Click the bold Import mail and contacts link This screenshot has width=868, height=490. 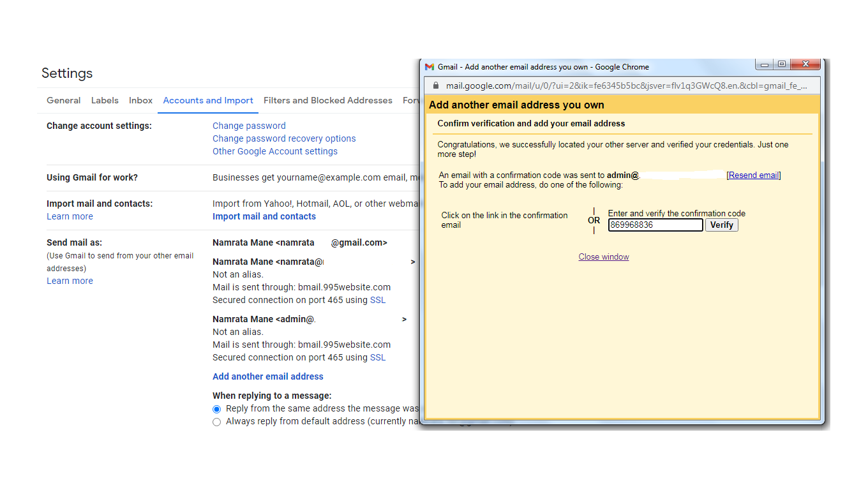point(264,216)
